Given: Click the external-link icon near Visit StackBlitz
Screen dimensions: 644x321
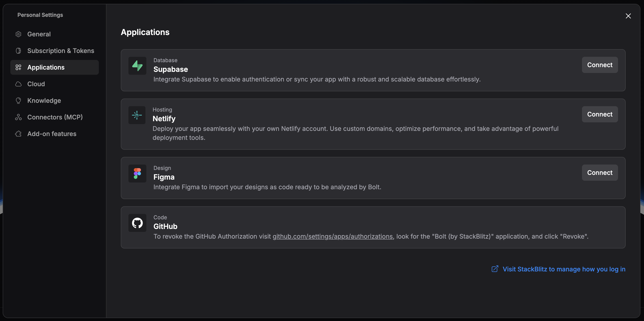Looking at the screenshot, I should click(495, 269).
